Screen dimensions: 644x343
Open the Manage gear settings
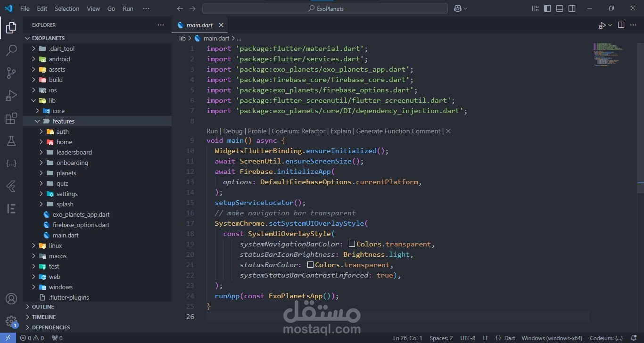11,321
